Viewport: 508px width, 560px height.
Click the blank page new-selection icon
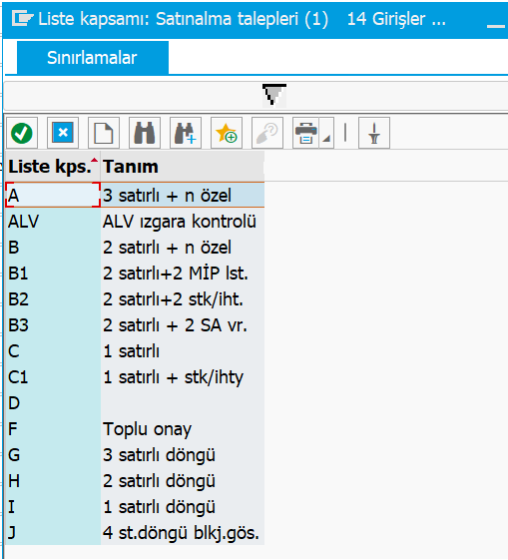(x=104, y=133)
